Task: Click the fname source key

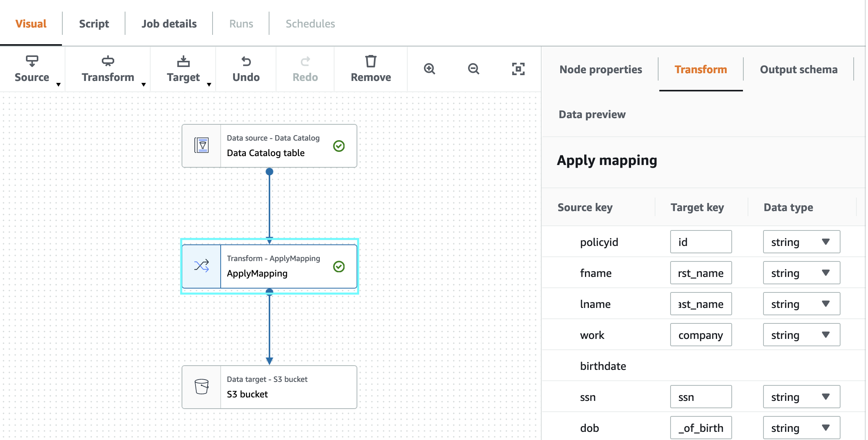Action: tap(595, 273)
